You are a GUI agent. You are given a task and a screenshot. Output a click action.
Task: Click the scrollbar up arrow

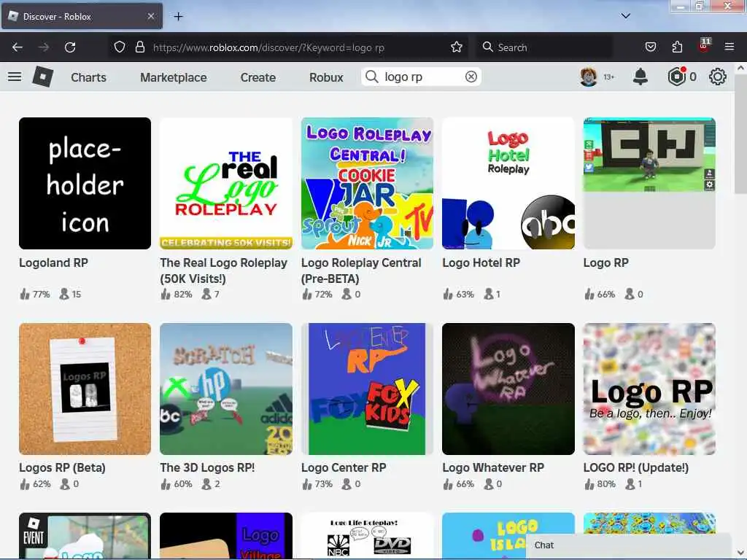740,68
